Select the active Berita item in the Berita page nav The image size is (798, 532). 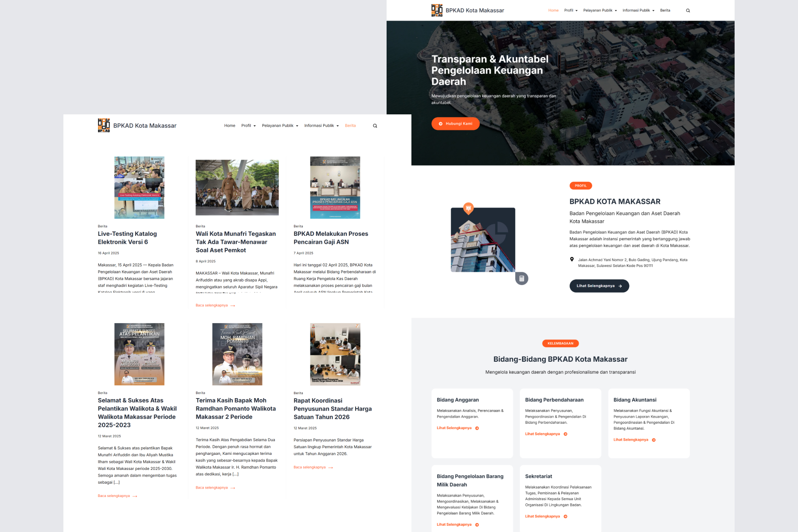(x=350, y=126)
